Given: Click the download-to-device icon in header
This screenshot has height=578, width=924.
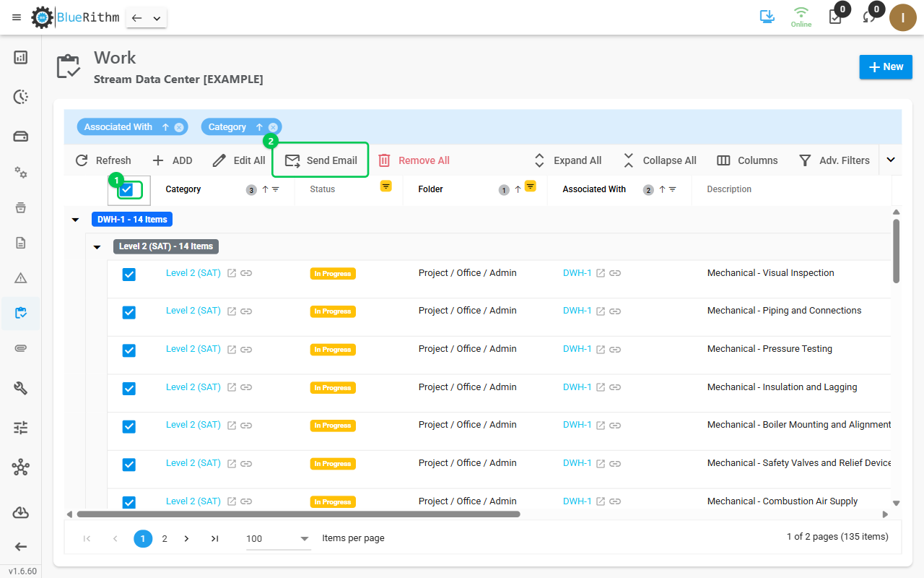Looking at the screenshot, I should [x=767, y=17].
